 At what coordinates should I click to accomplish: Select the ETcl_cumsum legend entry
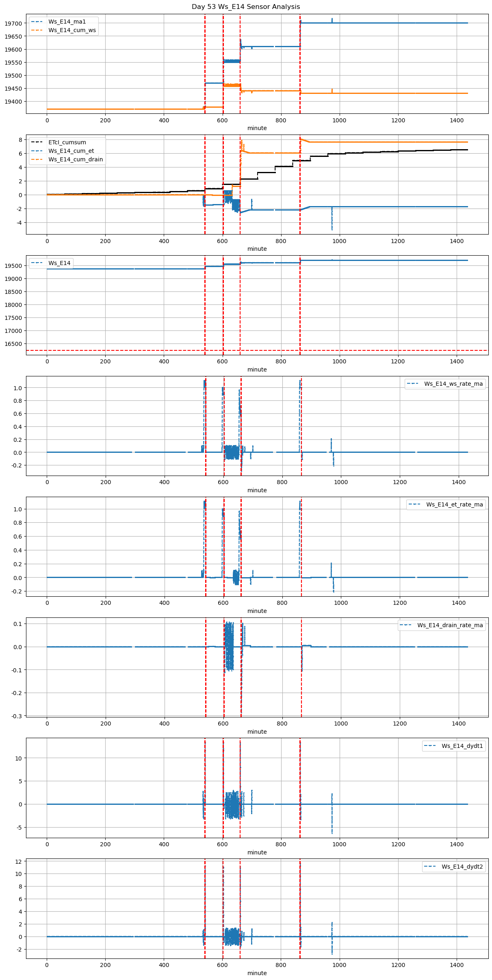point(67,143)
